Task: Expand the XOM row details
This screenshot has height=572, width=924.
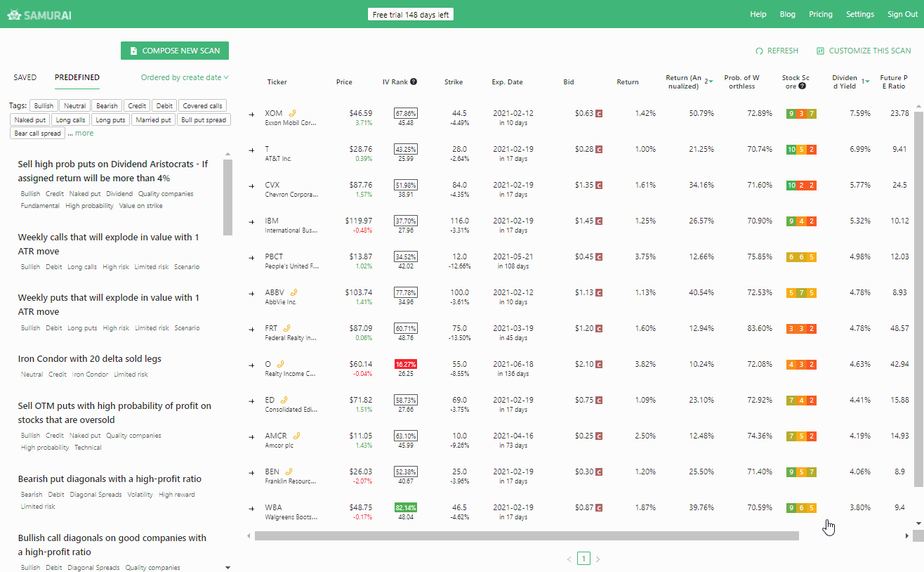Action: point(252,114)
